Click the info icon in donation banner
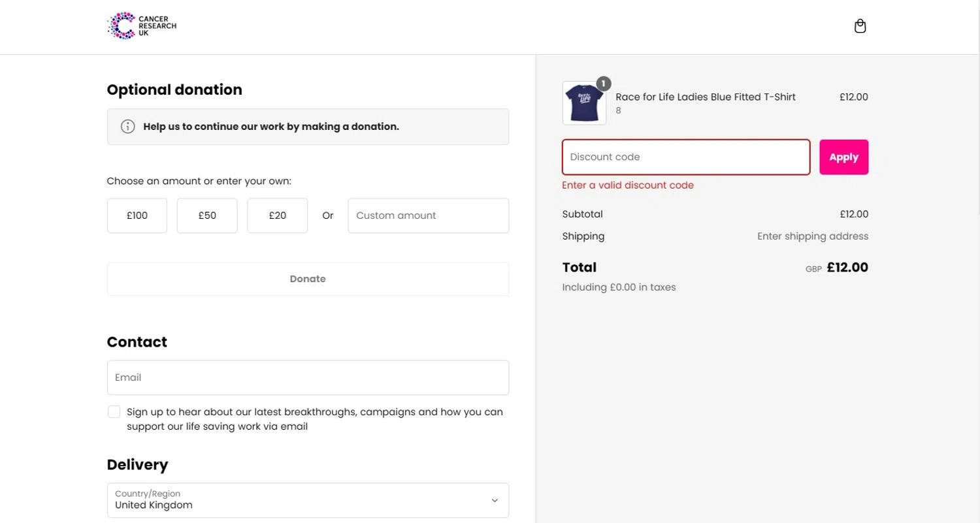The image size is (980, 523). coord(128,127)
